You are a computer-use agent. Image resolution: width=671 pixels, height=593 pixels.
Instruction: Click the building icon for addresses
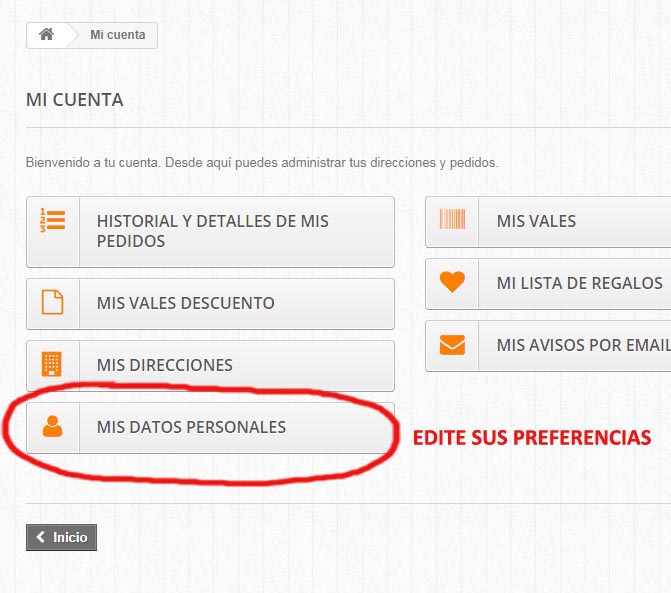tap(52, 364)
